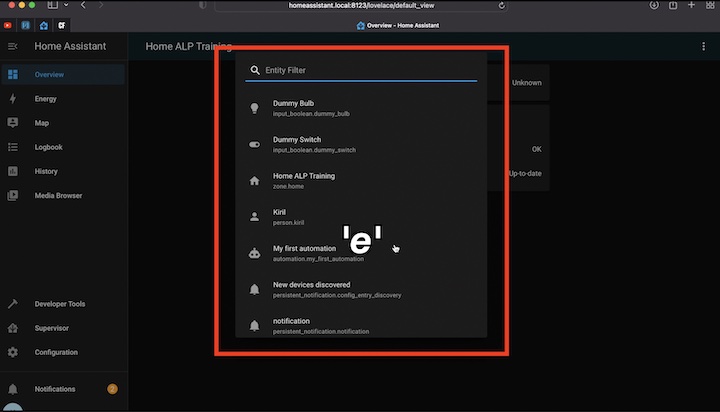Click the Dummy Switch toggle icon
The height and width of the screenshot is (412, 720).
click(x=254, y=144)
